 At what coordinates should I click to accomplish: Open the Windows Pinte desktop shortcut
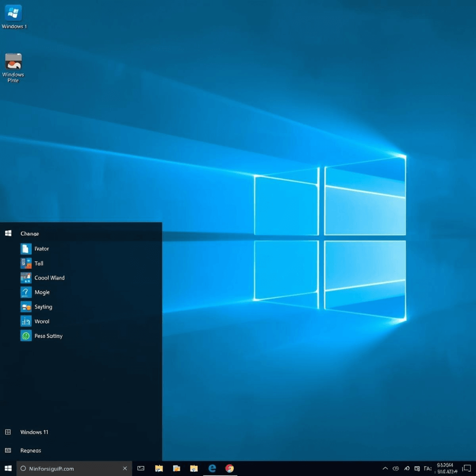[13, 62]
